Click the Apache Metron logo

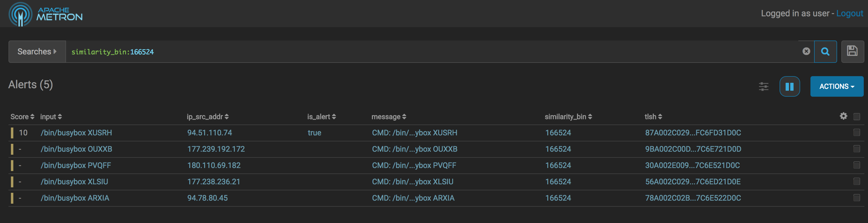pyautogui.click(x=45, y=14)
